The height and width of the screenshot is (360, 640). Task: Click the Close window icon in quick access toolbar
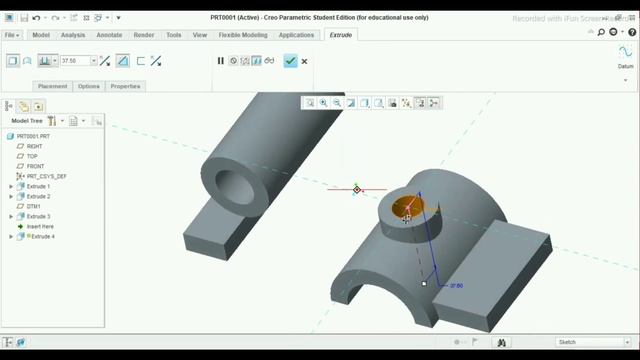point(86,18)
